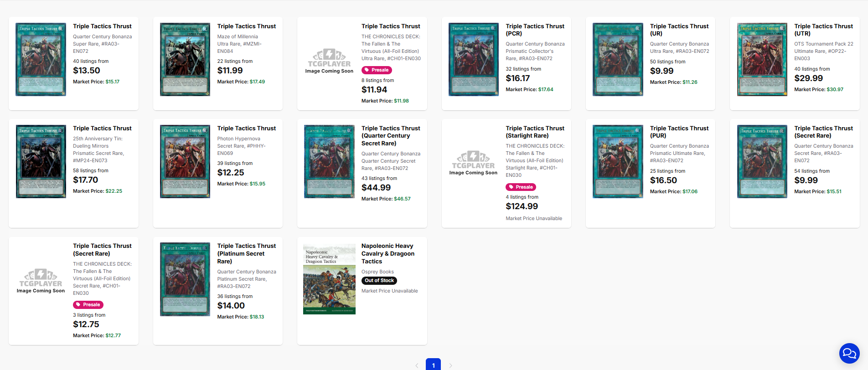Click 'Market Price: $46.57' text
Viewport: 868px width, 370px height.
(386, 199)
